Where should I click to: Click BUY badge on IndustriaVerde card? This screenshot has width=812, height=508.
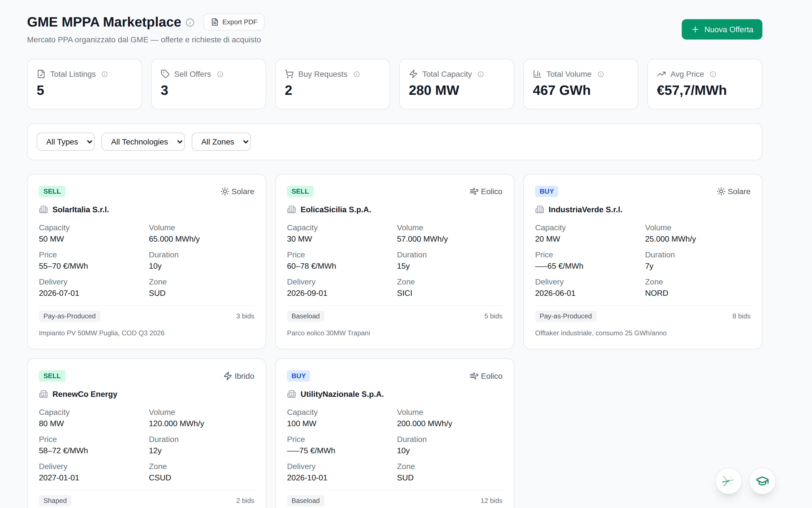tap(547, 191)
